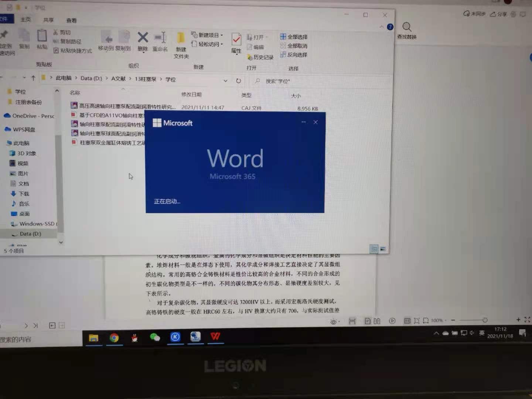Viewport: 532px width, 399px height.
Task: Click the refresh icon next to address bar
Action: tap(239, 81)
